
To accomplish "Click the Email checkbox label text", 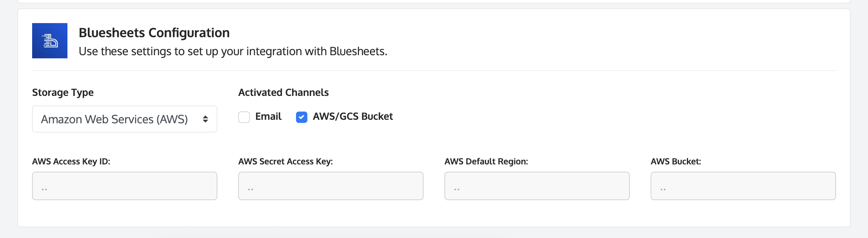I will coord(268,116).
